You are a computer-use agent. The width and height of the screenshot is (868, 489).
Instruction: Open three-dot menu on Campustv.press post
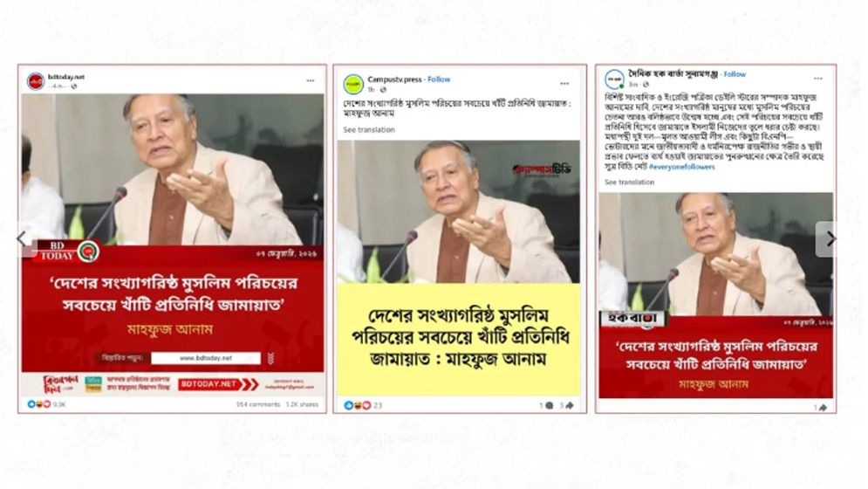564,84
